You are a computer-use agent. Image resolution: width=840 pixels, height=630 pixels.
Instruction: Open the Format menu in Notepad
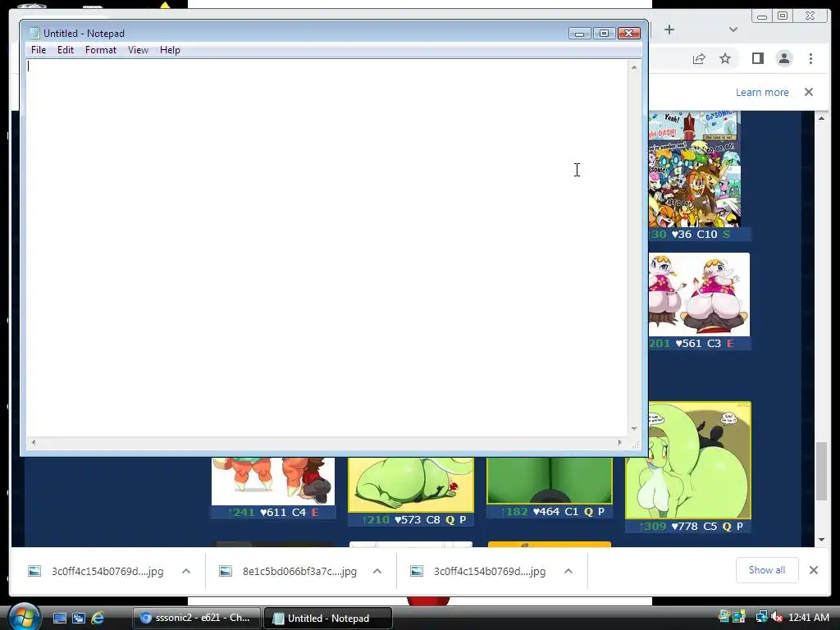[101, 50]
